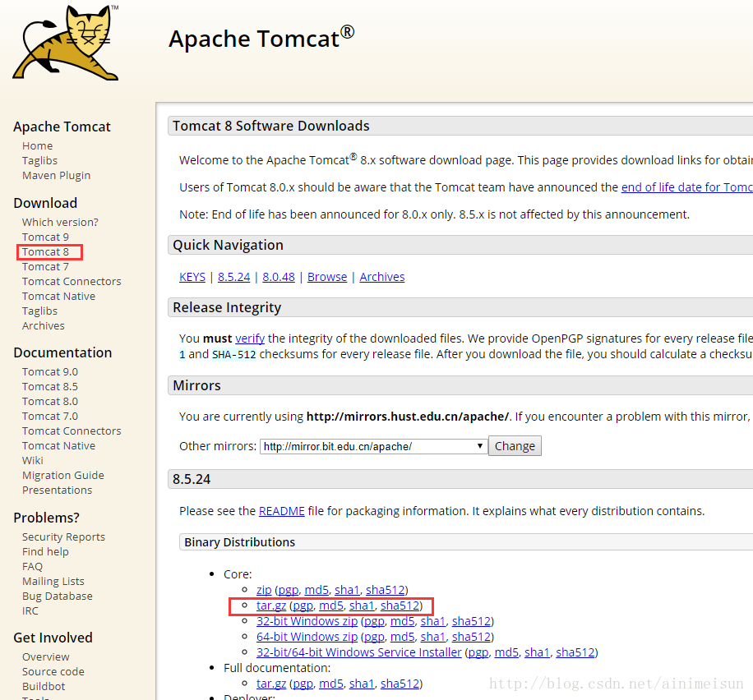Click the Change mirror button
Image resolution: width=753 pixels, height=700 pixels.
[x=515, y=446]
